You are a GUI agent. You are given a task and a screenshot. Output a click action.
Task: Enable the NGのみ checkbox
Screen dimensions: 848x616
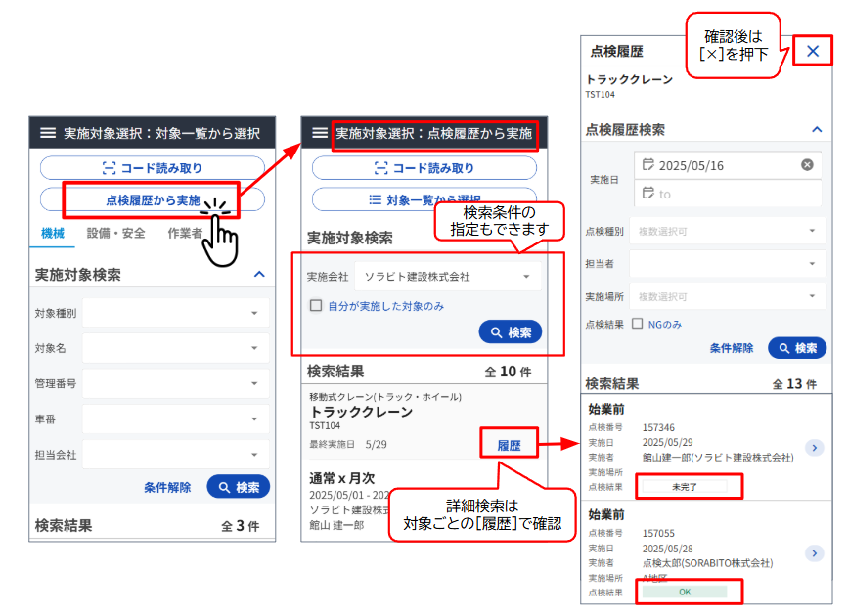pos(638,324)
